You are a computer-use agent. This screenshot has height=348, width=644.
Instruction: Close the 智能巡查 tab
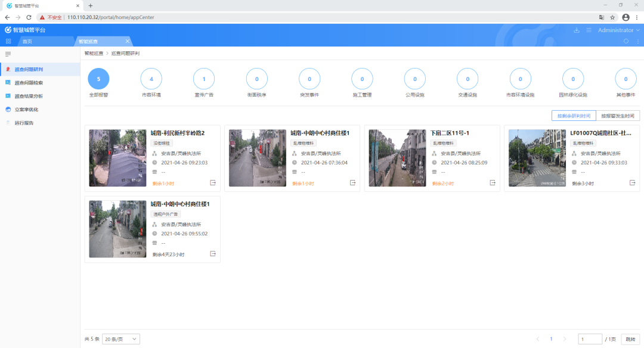128,41
